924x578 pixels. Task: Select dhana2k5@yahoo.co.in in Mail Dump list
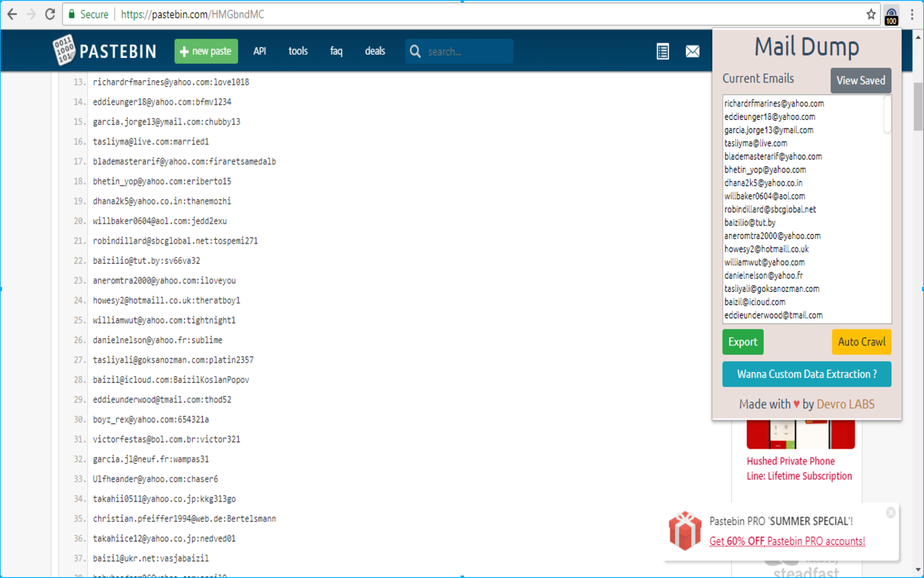pyautogui.click(x=764, y=183)
